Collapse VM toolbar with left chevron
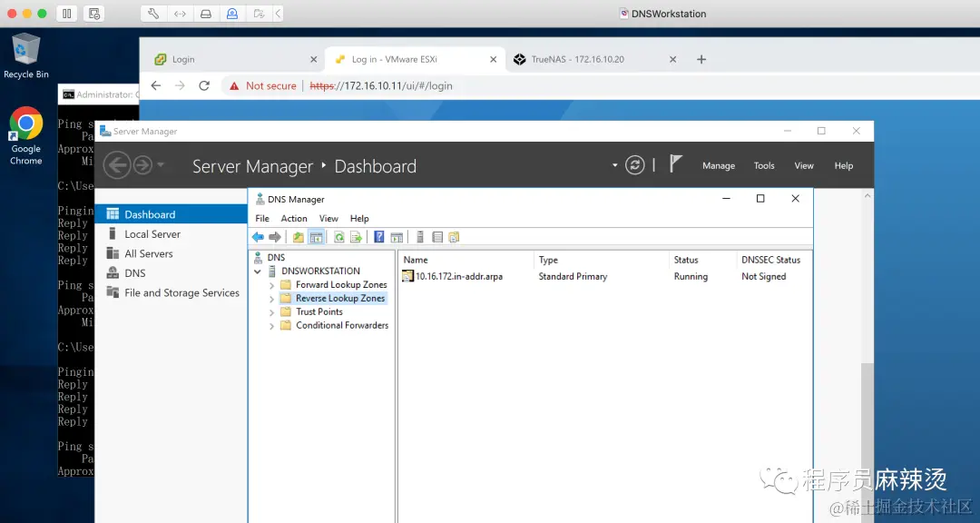This screenshot has height=523, width=980. pyautogui.click(x=279, y=13)
